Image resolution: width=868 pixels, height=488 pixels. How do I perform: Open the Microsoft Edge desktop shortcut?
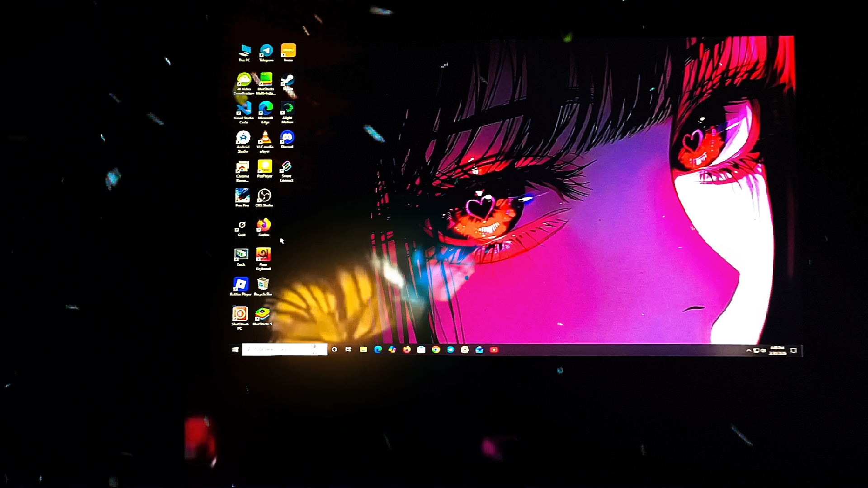click(266, 112)
